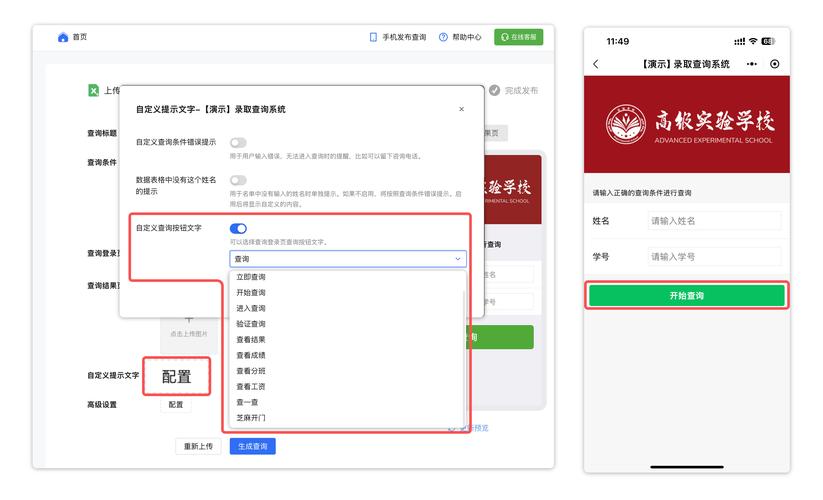Choose 开始查询 from the dropdown list
Screen dimensions: 823x500
(x=251, y=293)
